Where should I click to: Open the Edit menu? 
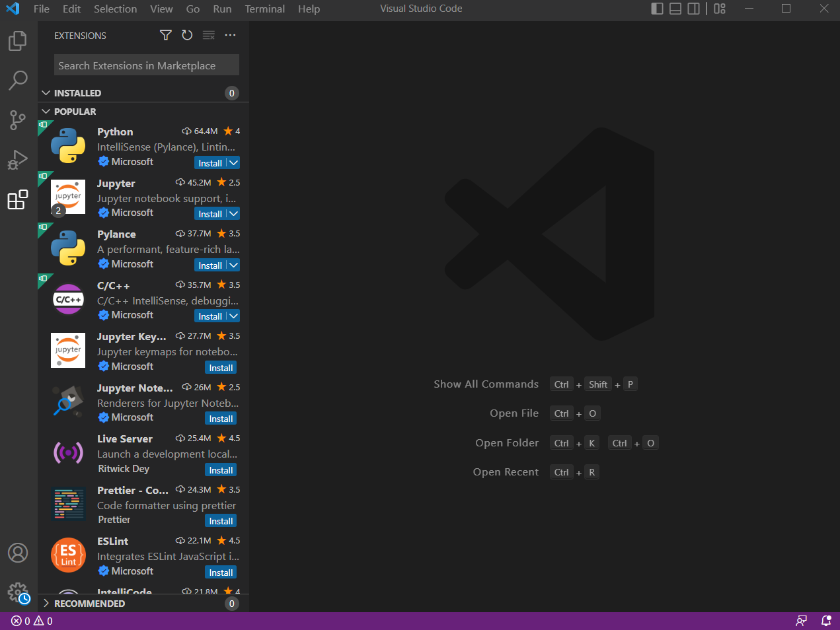tap(71, 9)
